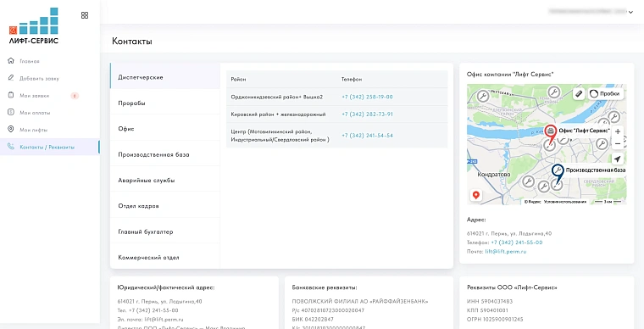Click the pencil icon beside Добавить заявку
Image resolution: width=644 pixels, height=329 pixels.
point(11,78)
